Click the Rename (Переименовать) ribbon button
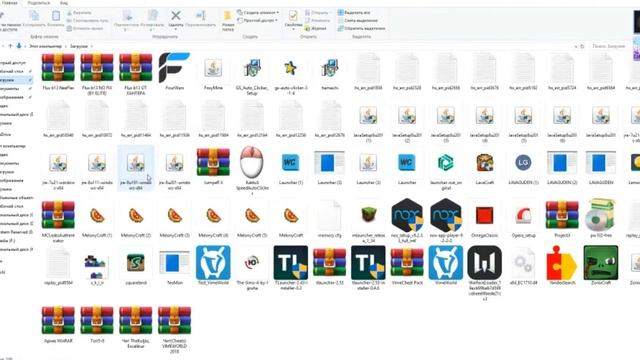 click(200, 19)
